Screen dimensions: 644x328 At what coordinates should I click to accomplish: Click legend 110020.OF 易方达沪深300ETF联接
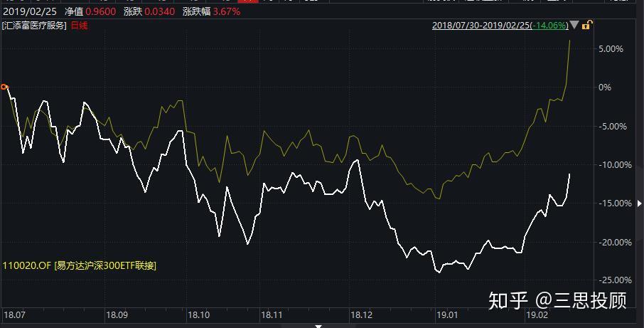click(80, 265)
